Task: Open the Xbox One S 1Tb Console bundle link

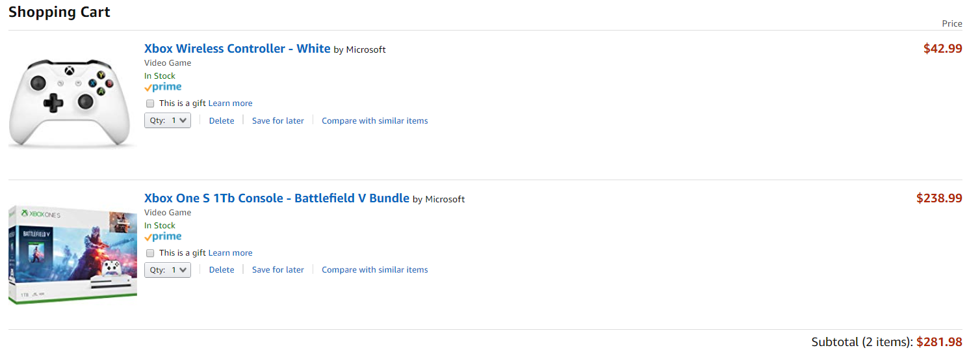Action: click(x=276, y=198)
